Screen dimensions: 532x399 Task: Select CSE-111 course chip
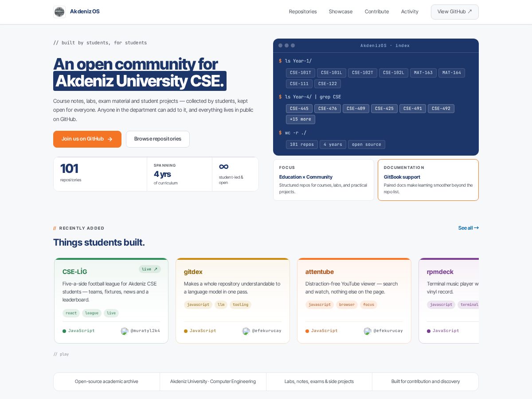(x=299, y=84)
